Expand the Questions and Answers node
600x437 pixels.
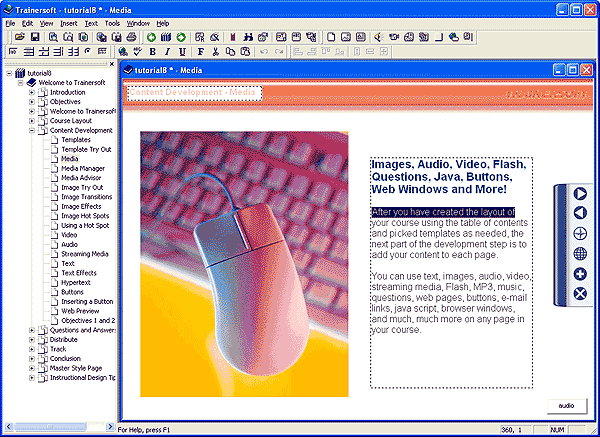click(32, 330)
